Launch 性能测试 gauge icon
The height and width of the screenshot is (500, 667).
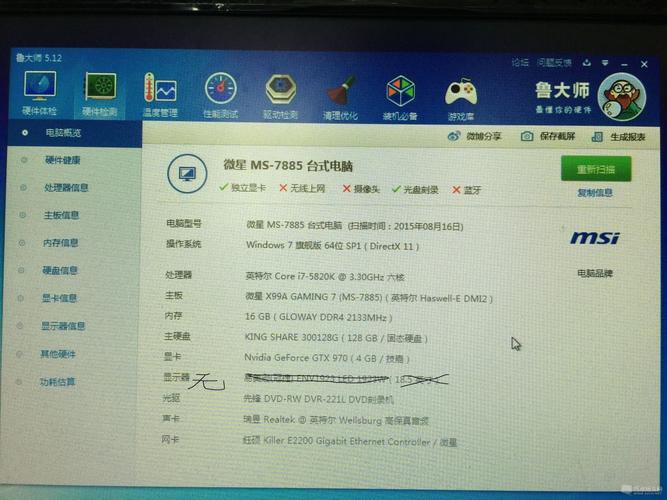pos(220,89)
